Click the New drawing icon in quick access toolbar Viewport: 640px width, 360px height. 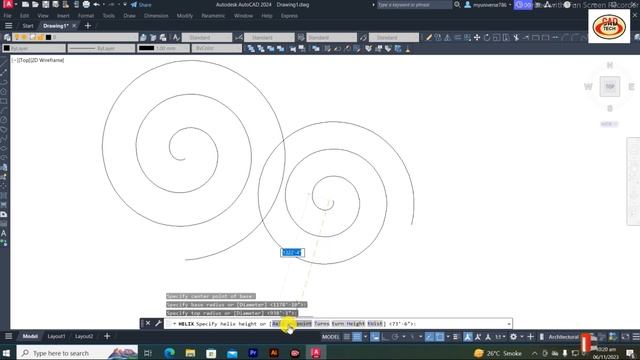[x=25, y=4]
